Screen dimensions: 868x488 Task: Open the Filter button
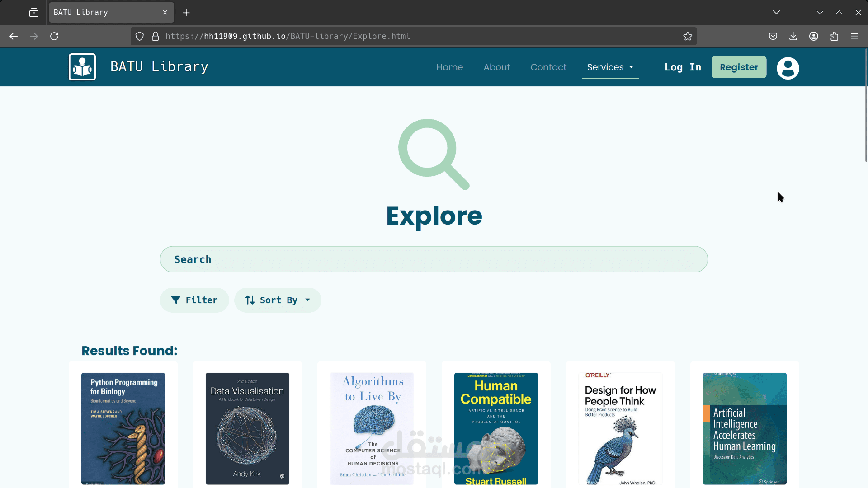tap(194, 300)
